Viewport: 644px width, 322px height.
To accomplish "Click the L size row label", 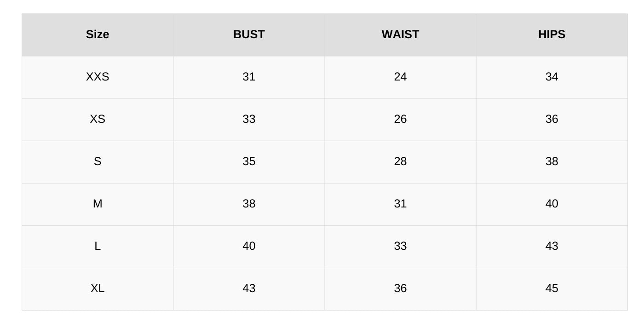I will coord(98,246).
